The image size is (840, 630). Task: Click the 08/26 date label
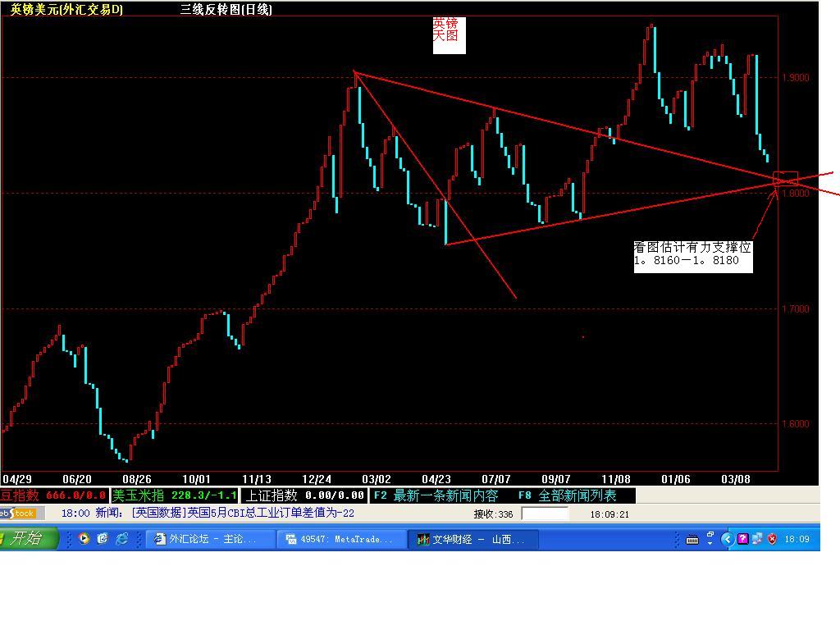[x=137, y=479]
